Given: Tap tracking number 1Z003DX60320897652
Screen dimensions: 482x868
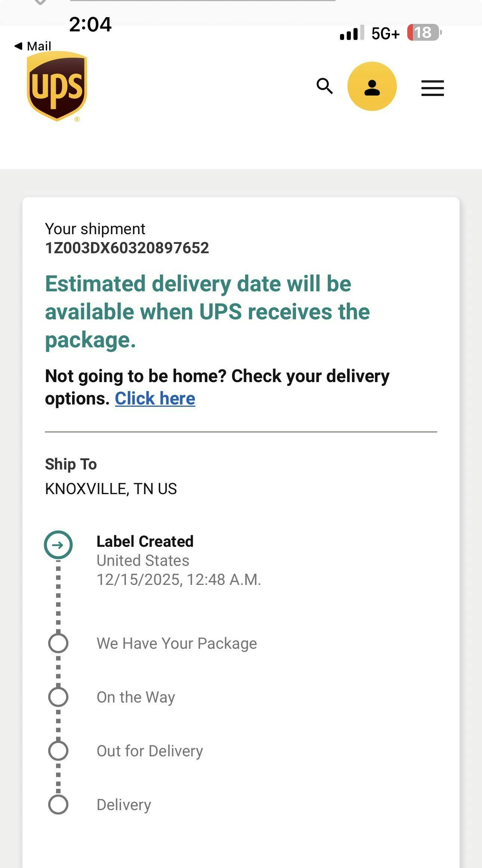Looking at the screenshot, I should [127, 248].
